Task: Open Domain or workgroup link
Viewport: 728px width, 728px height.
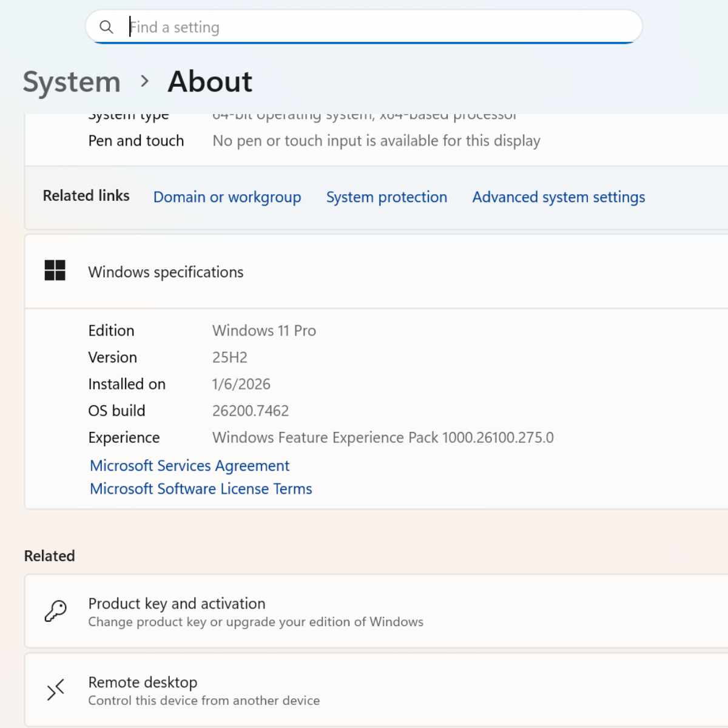Action: (227, 197)
